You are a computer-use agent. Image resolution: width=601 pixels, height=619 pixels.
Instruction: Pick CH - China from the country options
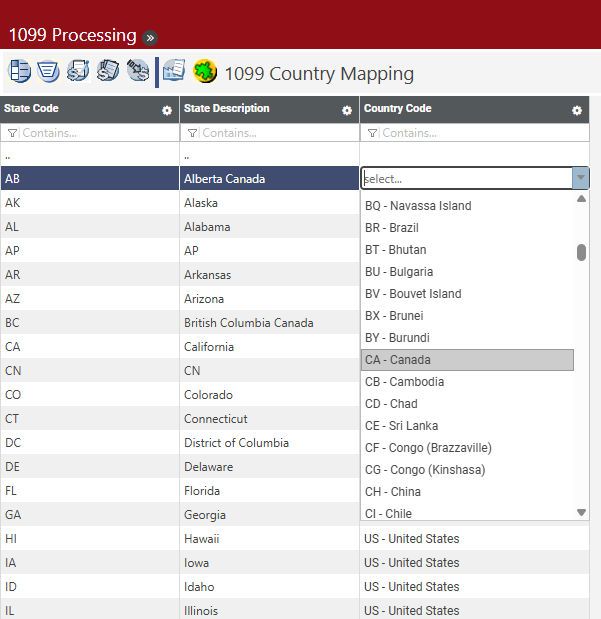click(x=392, y=492)
